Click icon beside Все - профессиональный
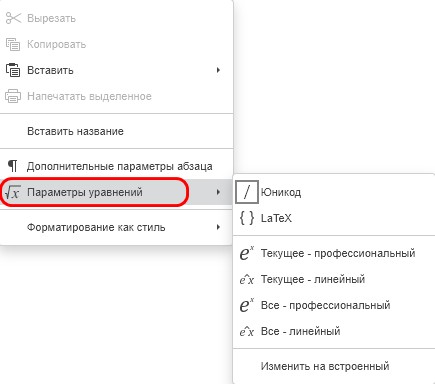 coord(247,305)
